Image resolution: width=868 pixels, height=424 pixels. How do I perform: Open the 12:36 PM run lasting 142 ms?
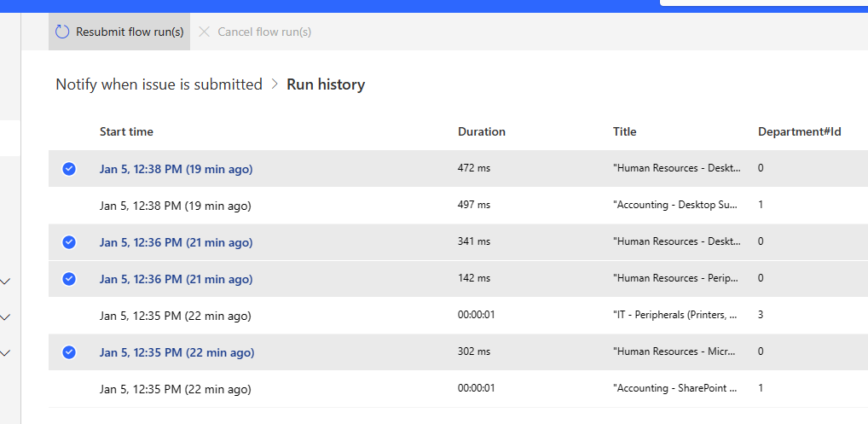point(176,279)
